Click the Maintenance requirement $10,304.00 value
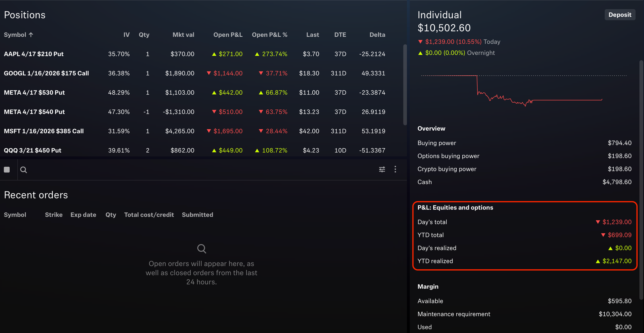The width and height of the screenshot is (644, 333). click(615, 314)
